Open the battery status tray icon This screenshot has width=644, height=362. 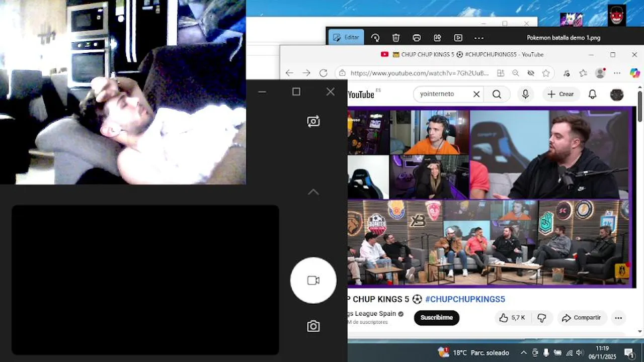click(x=557, y=352)
